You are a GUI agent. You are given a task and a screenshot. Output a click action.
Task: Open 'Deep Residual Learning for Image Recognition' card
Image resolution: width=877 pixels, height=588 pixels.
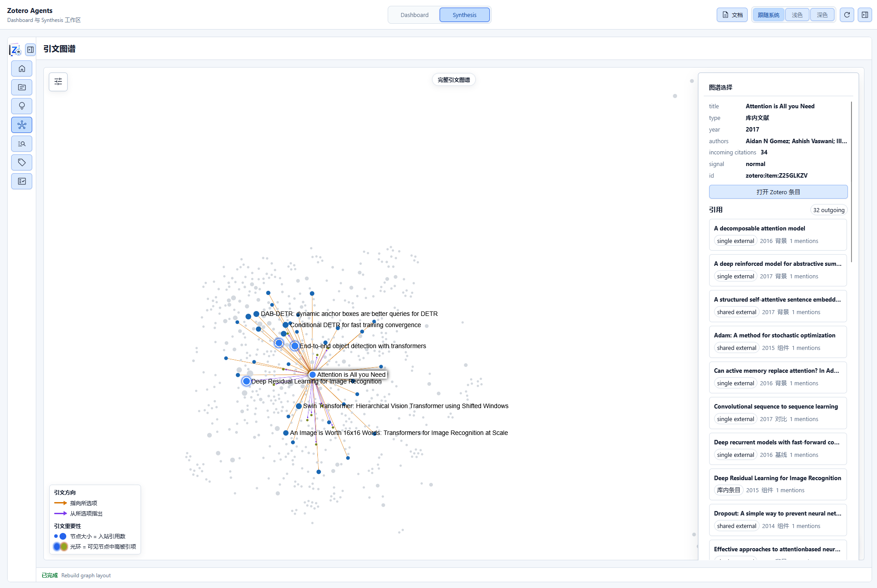point(778,484)
